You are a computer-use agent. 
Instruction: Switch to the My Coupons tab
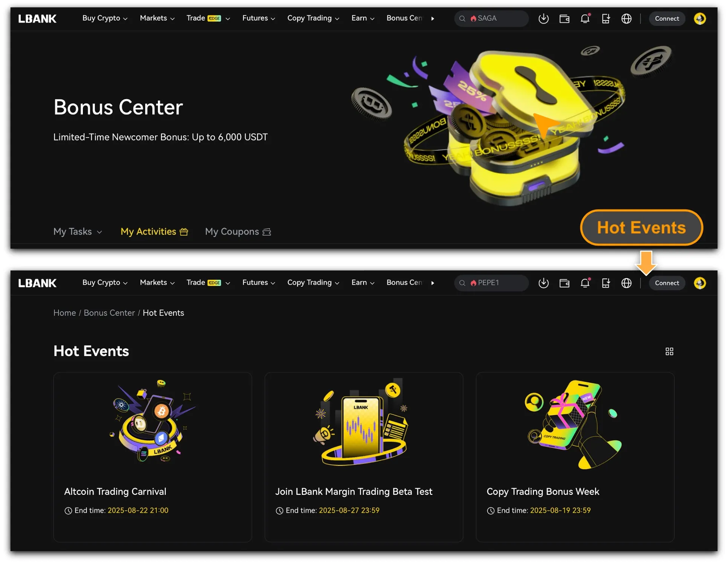tap(238, 232)
